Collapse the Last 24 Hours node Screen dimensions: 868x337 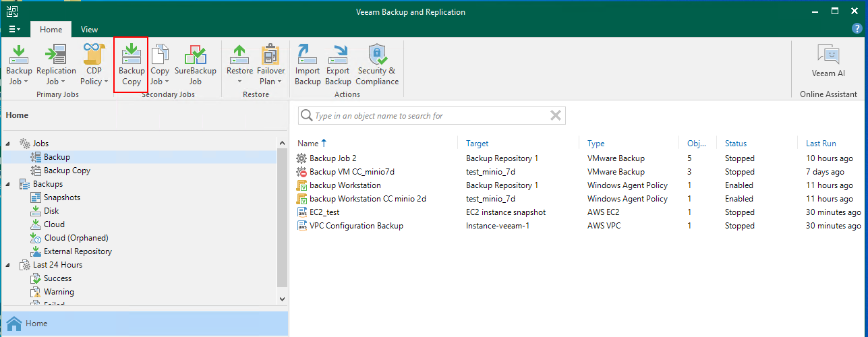(x=8, y=265)
